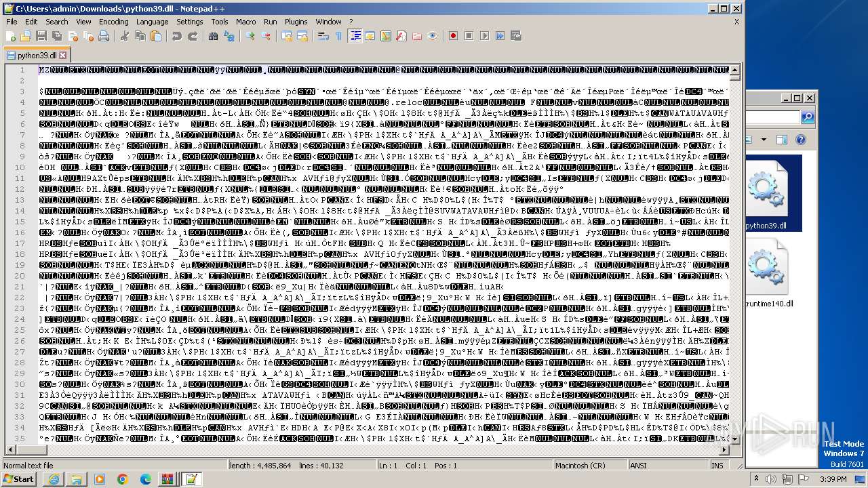868x488 pixels.
Task: Open the ? help menu
Action: point(351,22)
